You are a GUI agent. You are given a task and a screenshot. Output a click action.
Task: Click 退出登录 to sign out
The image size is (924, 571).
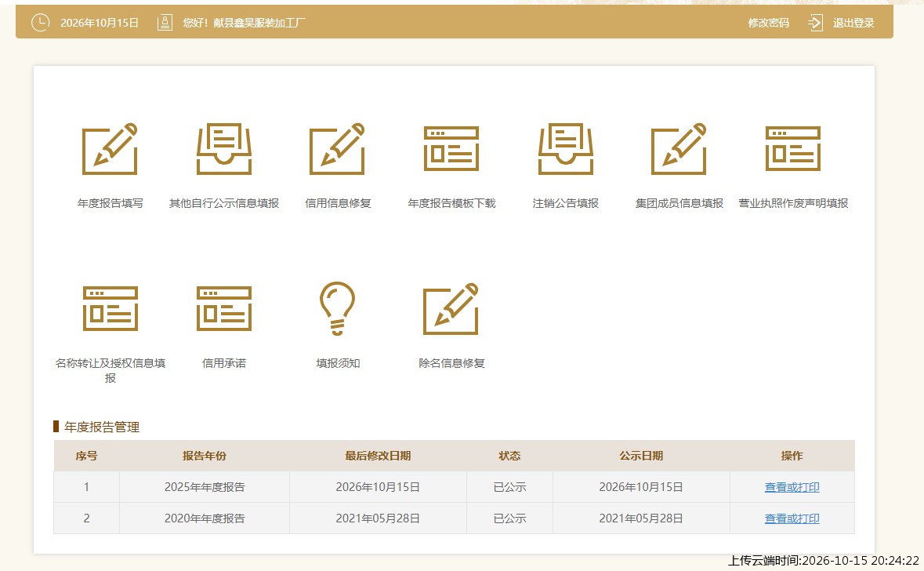[853, 23]
